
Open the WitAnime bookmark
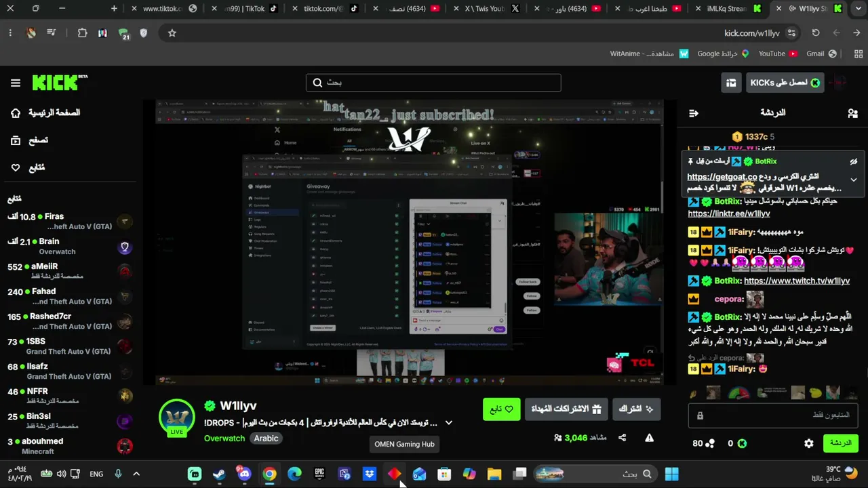(x=650, y=54)
